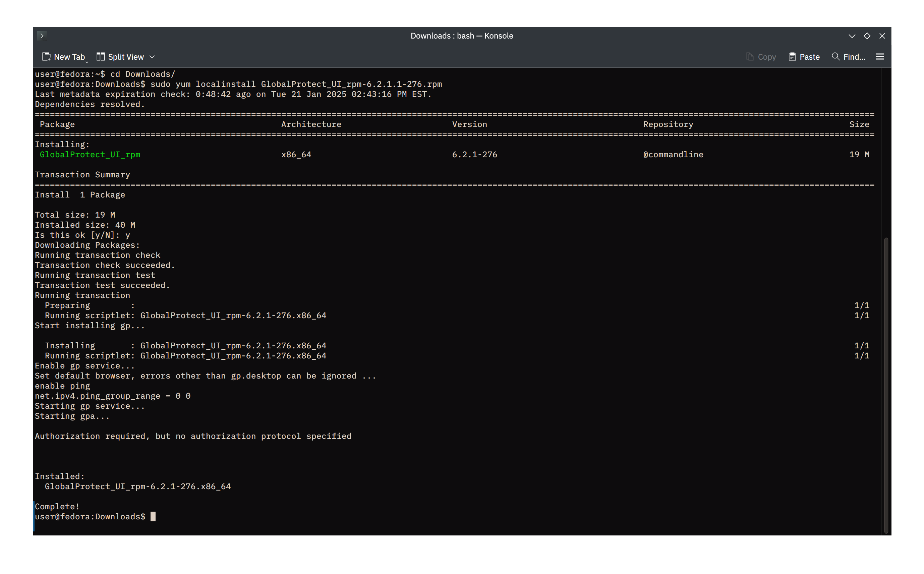Click the disabled Copy text label
Viewport: 924px width, 574px height.
coord(767,57)
